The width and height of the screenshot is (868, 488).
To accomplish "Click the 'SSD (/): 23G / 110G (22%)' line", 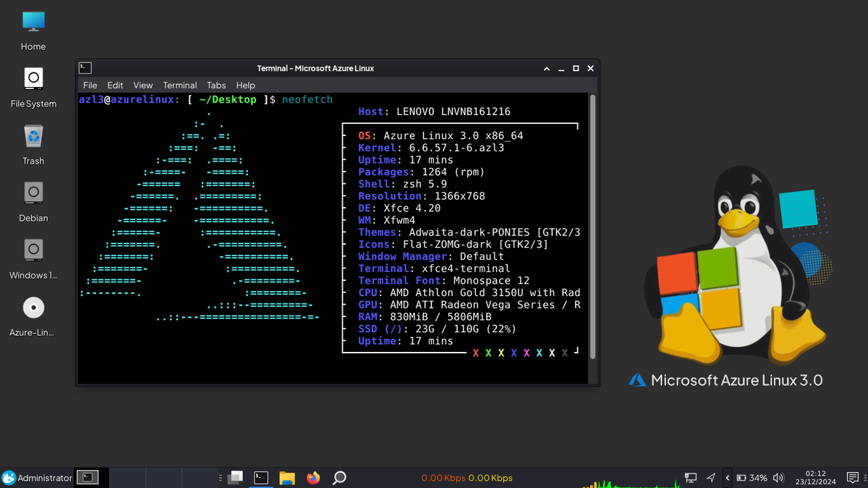I will 438,329.
